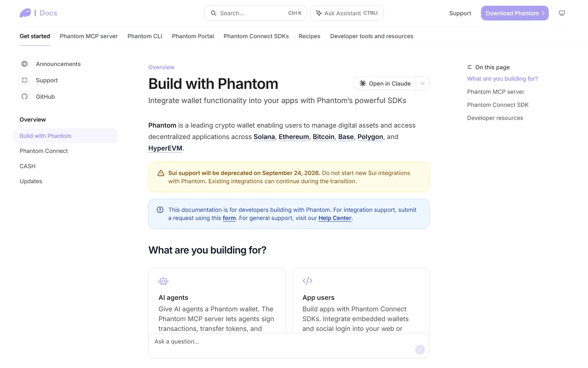Click the Support link in header
The width and height of the screenshot is (588, 368).
point(460,13)
